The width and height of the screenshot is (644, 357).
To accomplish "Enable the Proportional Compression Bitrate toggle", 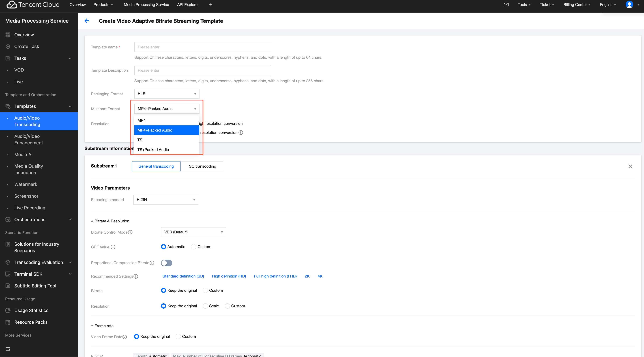I will 166,263.
